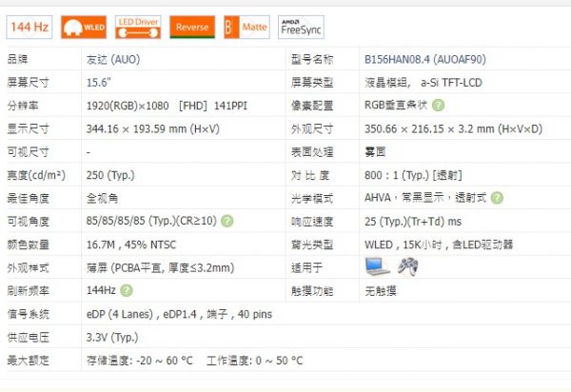Click the 3.3V (Typ.) supply voltage value
The height and width of the screenshot is (392, 571).
112,337
